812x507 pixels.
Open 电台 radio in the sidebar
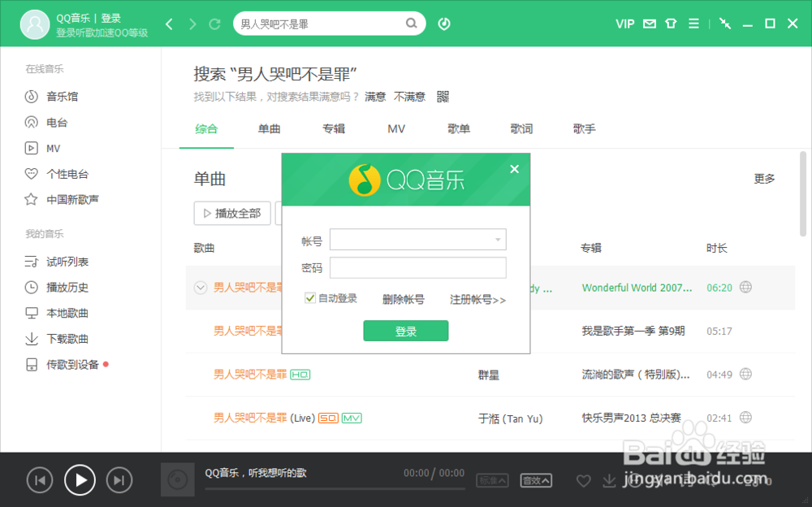pyautogui.click(x=46, y=123)
